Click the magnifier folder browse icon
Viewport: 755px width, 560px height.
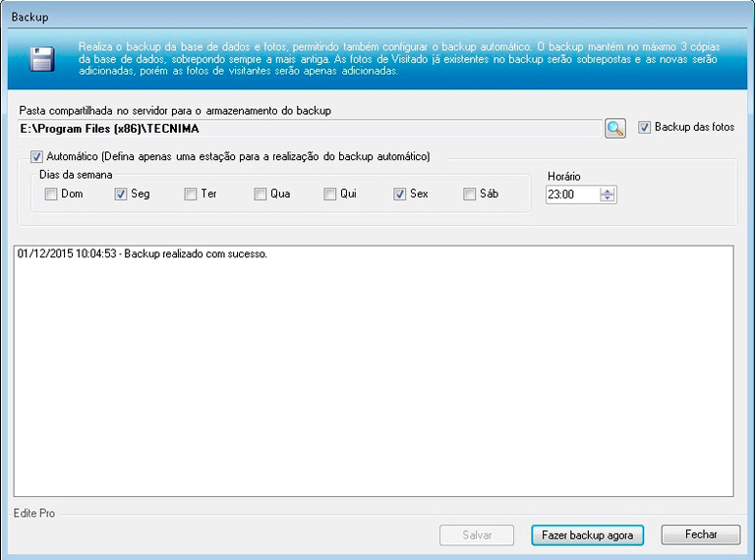(x=615, y=129)
